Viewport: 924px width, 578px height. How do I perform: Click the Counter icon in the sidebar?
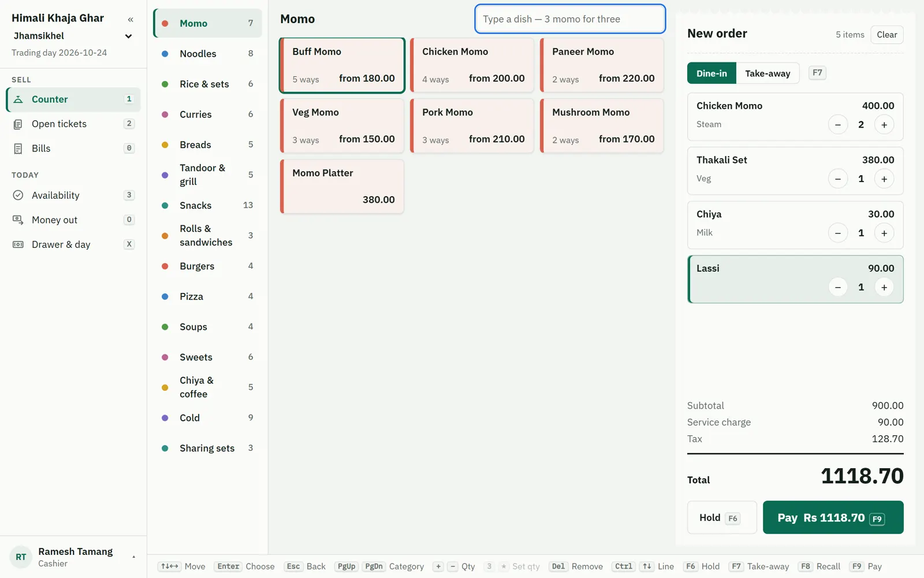pyautogui.click(x=18, y=99)
